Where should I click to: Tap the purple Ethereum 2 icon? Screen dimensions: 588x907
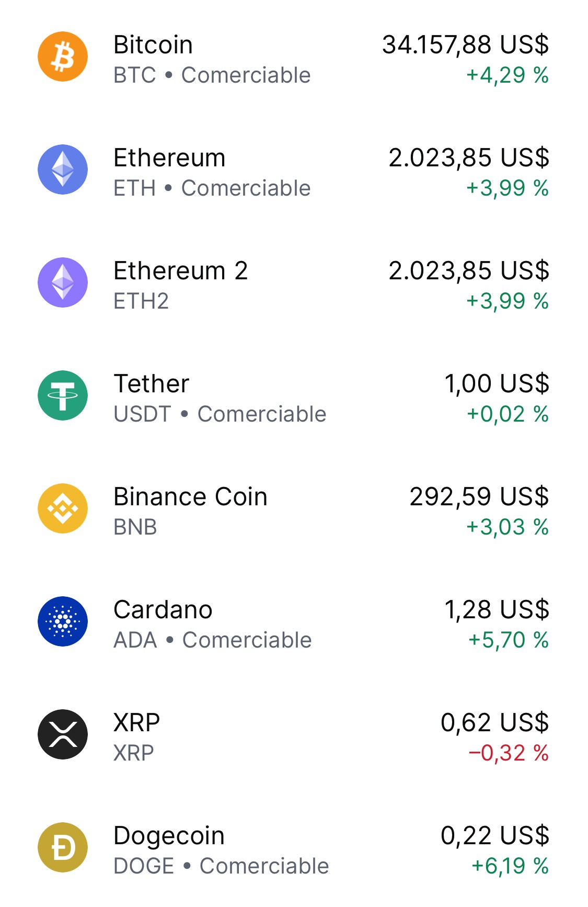coord(63,282)
